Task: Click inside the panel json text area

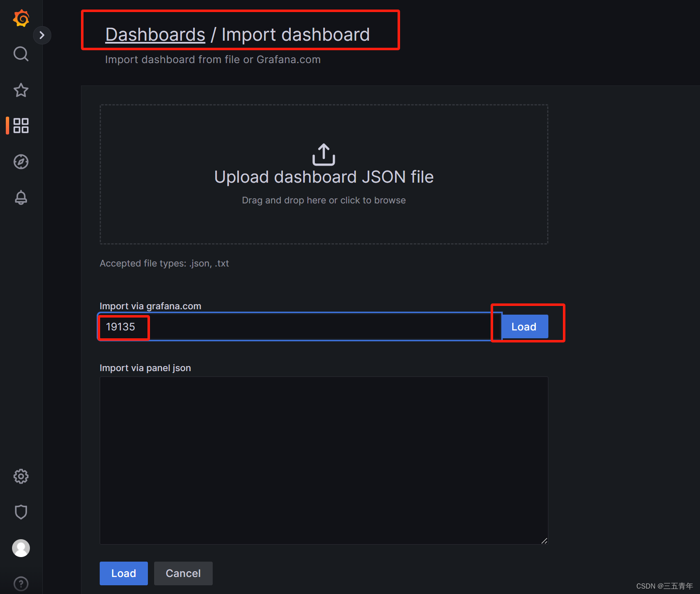Action: pyautogui.click(x=324, y=460)
